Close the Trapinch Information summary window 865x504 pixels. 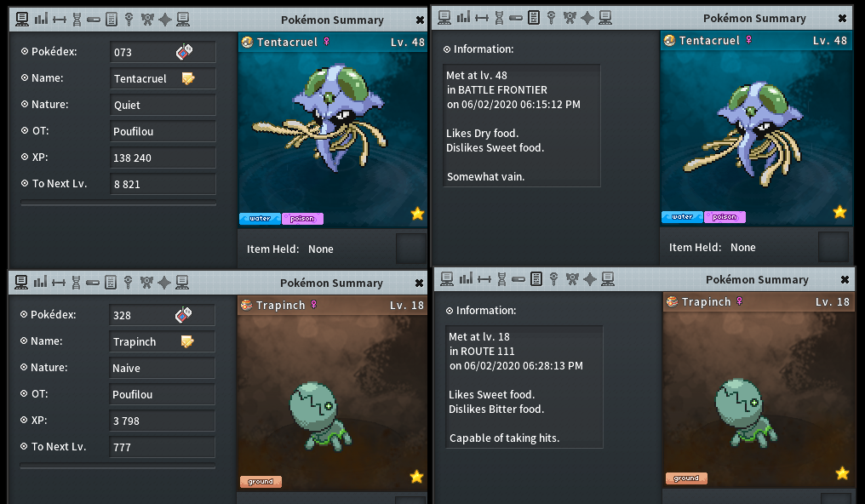845,279
